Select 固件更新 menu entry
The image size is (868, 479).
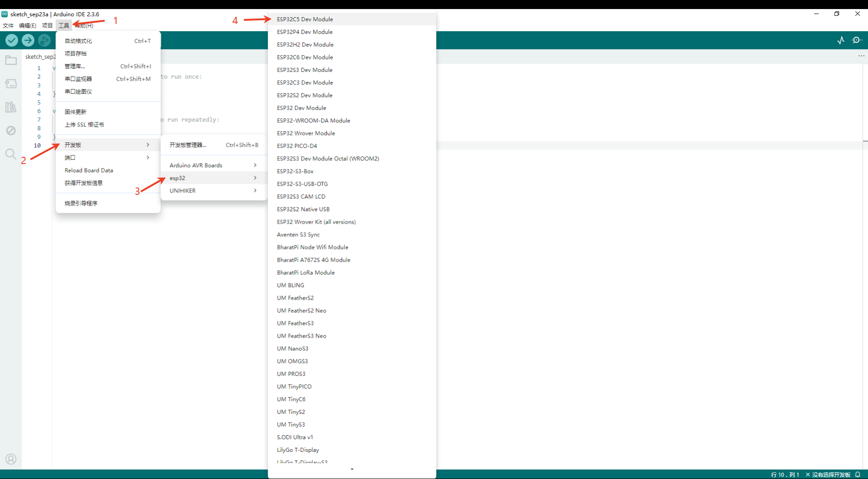[108, 112]
